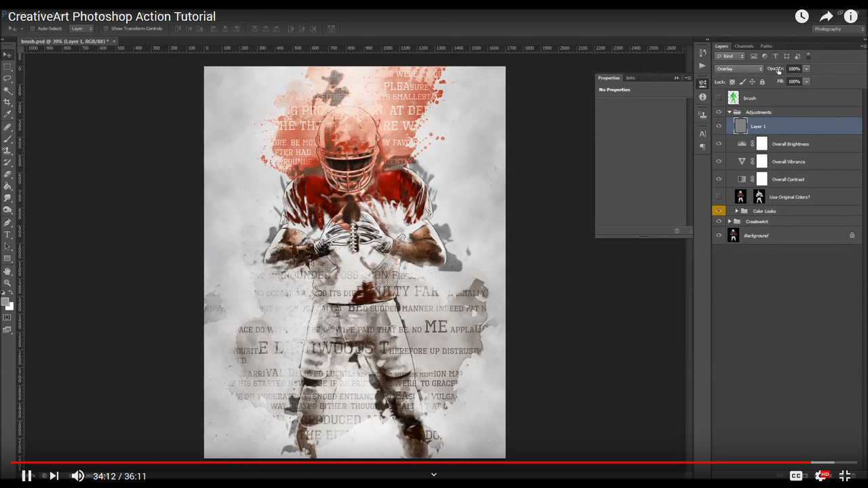
Task: Toggle visibility of the Background layer
Action: [x=718, y=235]
